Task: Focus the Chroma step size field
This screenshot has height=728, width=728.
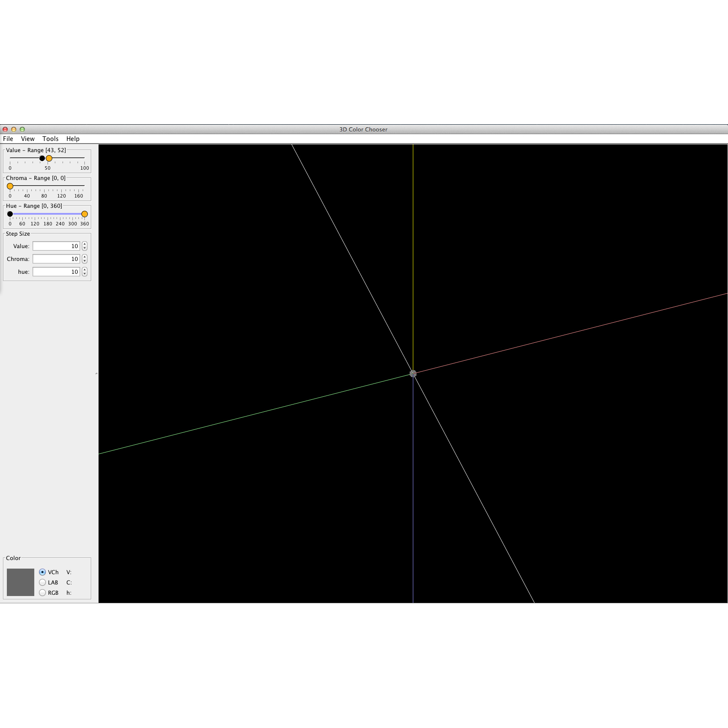Action: [57, 259]
